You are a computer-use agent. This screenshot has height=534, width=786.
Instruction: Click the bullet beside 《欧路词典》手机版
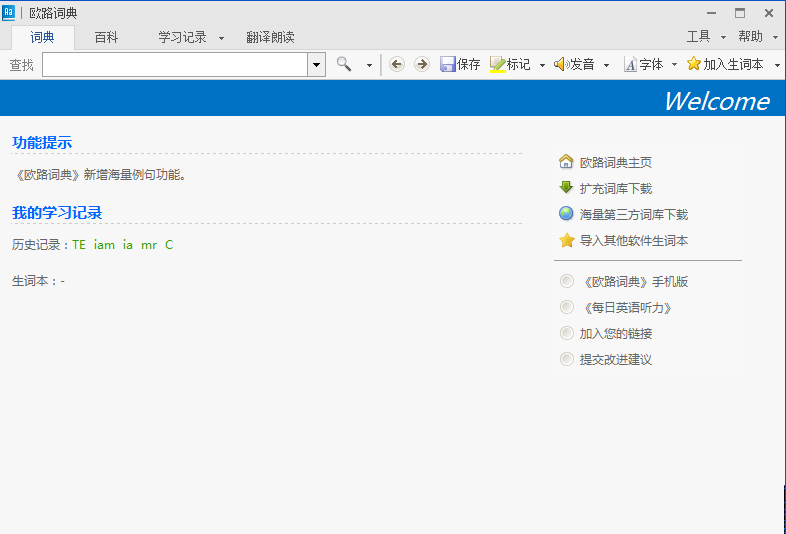coord(566,281)
